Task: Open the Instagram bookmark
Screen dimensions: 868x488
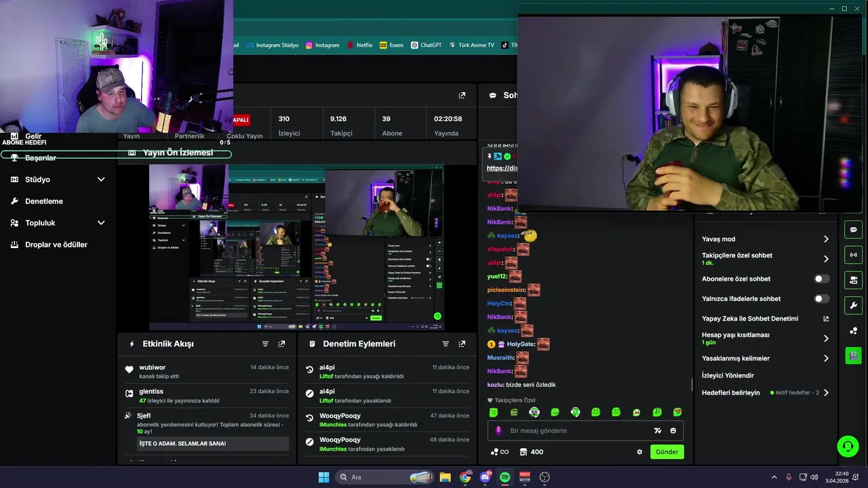Action: click(x=322, y=45)
